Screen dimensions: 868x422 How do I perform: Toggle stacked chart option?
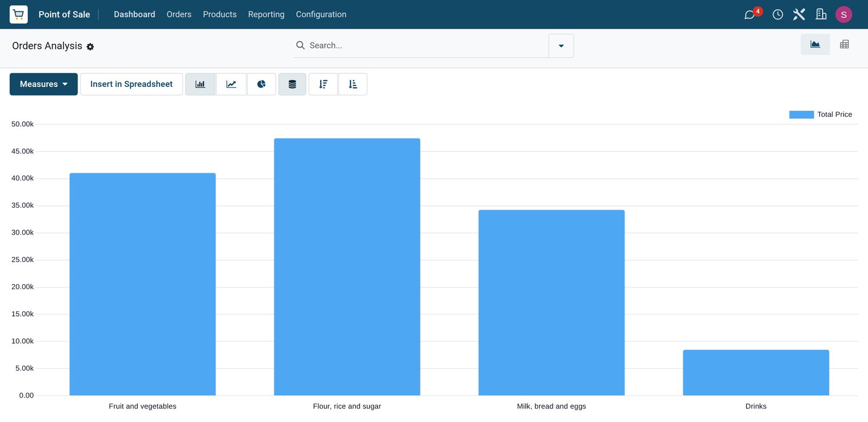[x=292, y=84]
